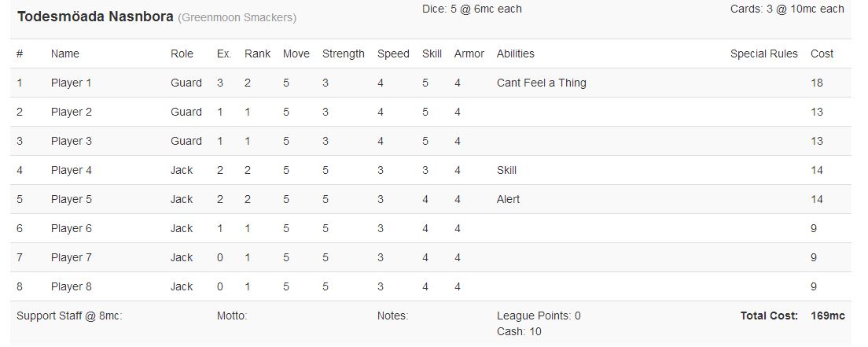Click the Greenmoon Smackers subtitle text
868x347 pixels.
(x=237, y=17)
